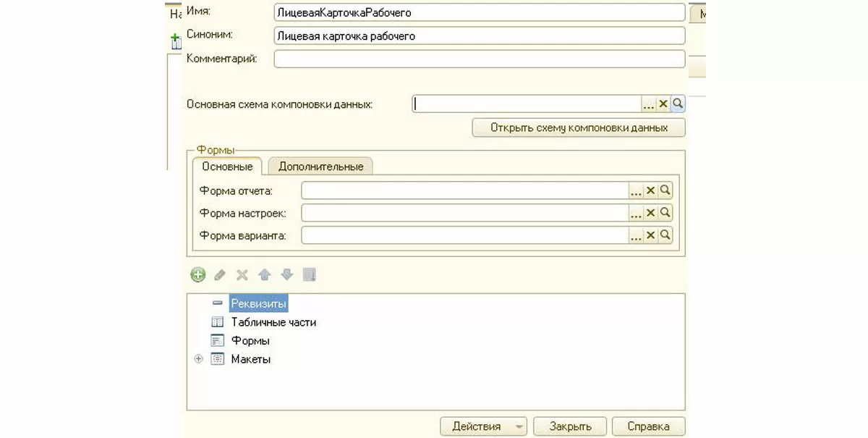Viewport: 868px width, 438px height.
Task: Click the Макеты node icon
Action: tap(217, 359)
